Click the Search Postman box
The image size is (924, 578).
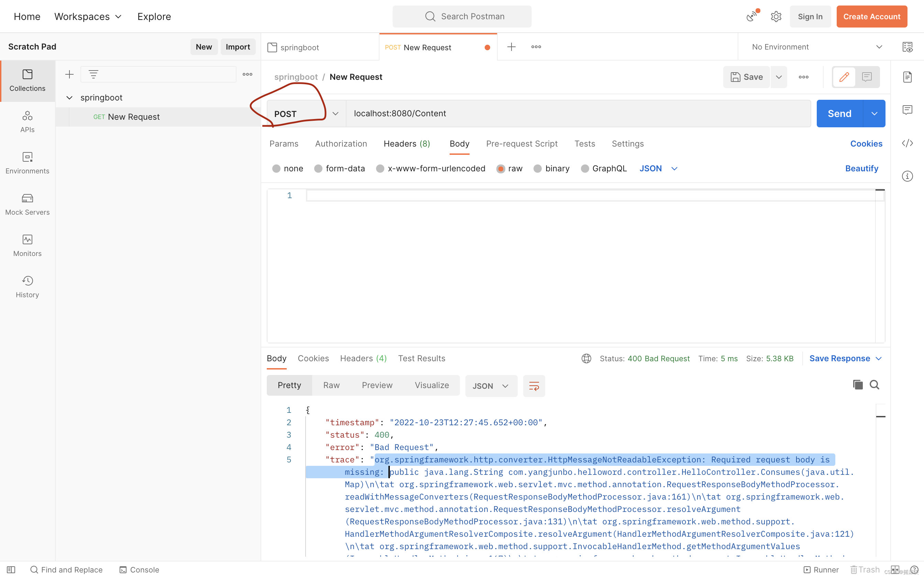pos(462,17)
